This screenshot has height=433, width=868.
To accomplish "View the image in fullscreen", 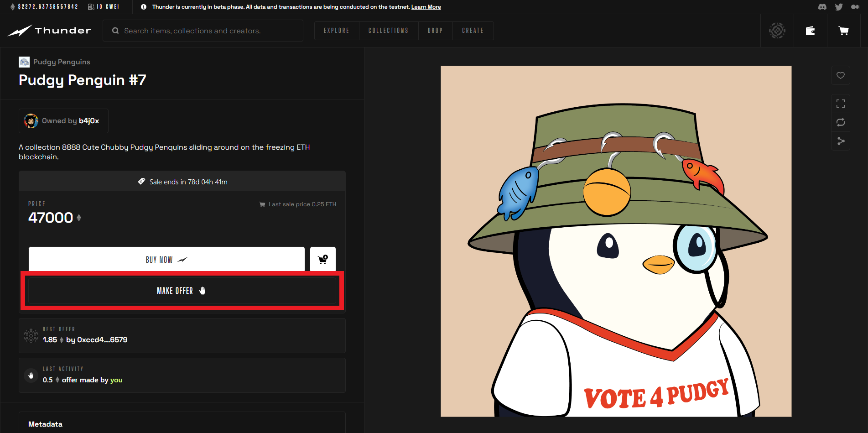I will 840,104.
